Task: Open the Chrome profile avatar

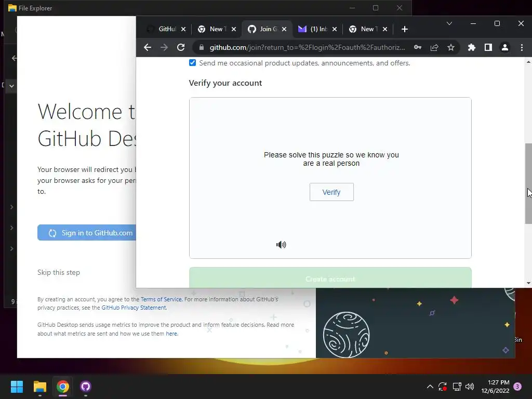Action: 505,47
